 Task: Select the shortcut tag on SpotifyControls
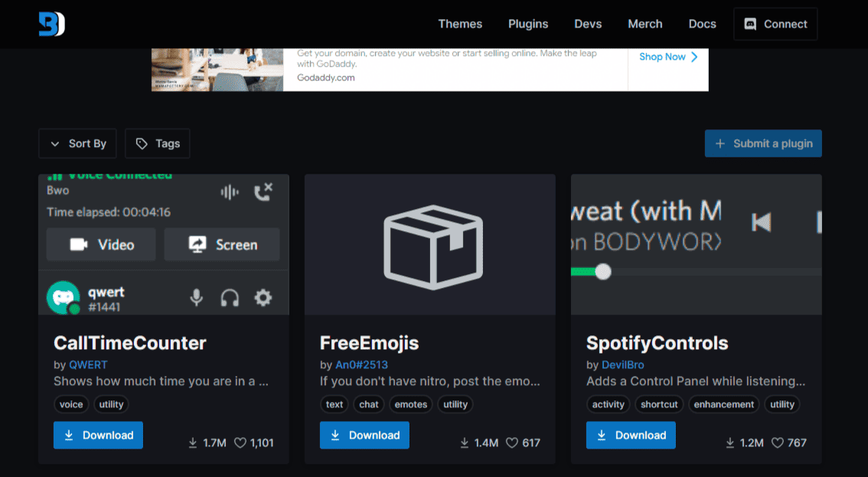click(x=659, y=404)
